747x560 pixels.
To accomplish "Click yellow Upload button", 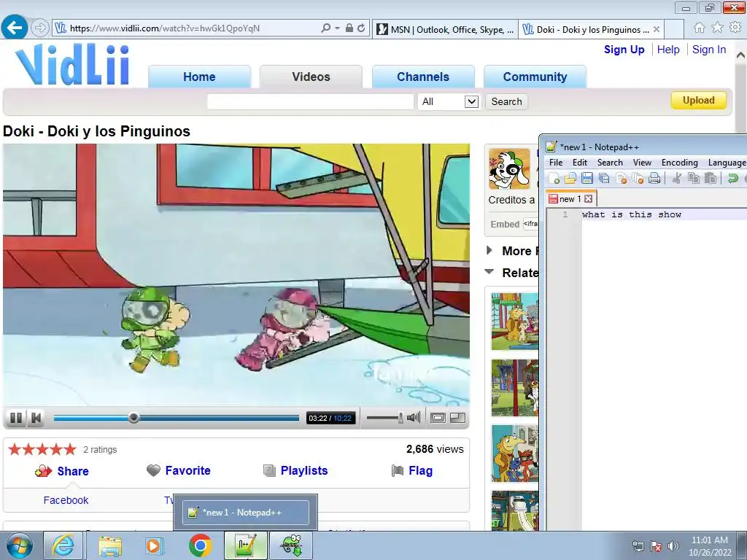I will tap(698, 100).
